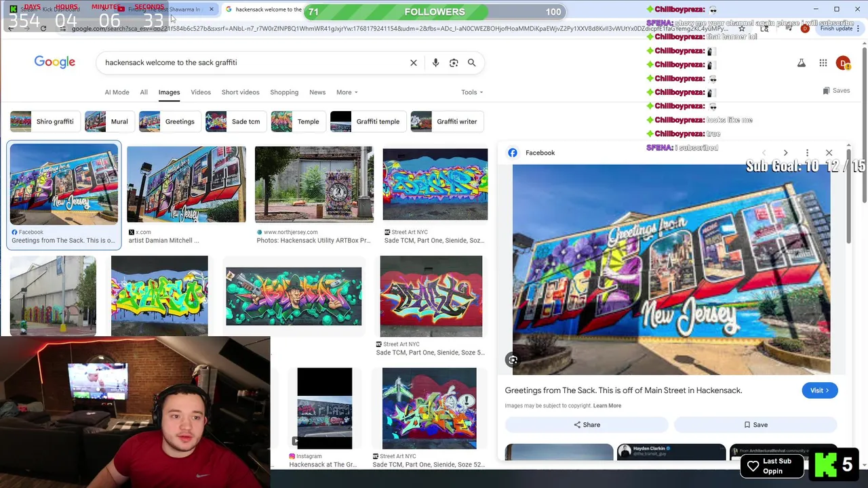The width and height of the screenshot is (868, 488).
Task: Visit the Facebook source page
Action: pos(819,390)
